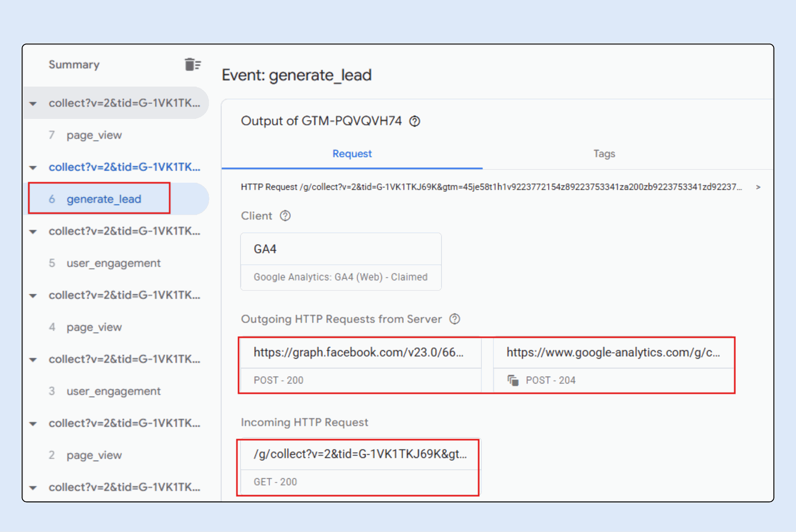Collapse collect group above event 4 page_view
Viewport: 796px width, 532px height.
33,296
